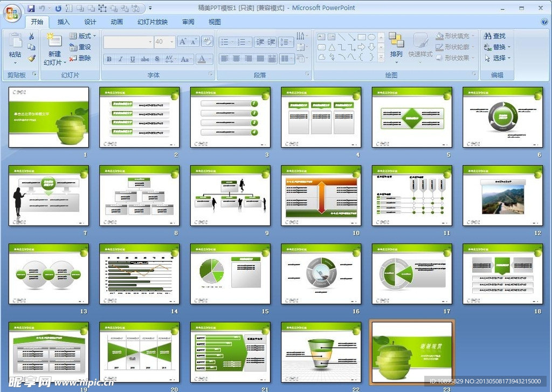Viewport: 552px width, 392px height.
Task: Select slide 12 thumbnail with mountain photo
Action: tap(502, 196)
